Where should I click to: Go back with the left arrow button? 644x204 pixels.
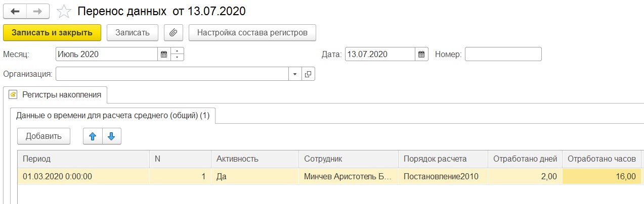tap(15, 11)
